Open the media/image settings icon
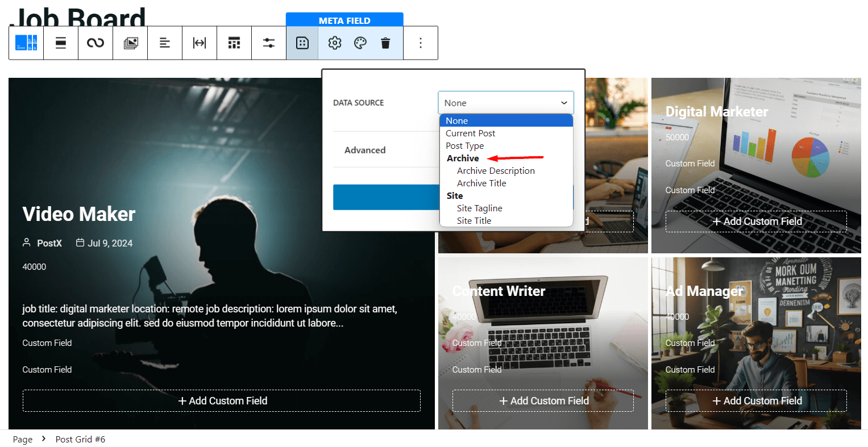The height and width of the screenshot is (447, 868). click(130, 43)
